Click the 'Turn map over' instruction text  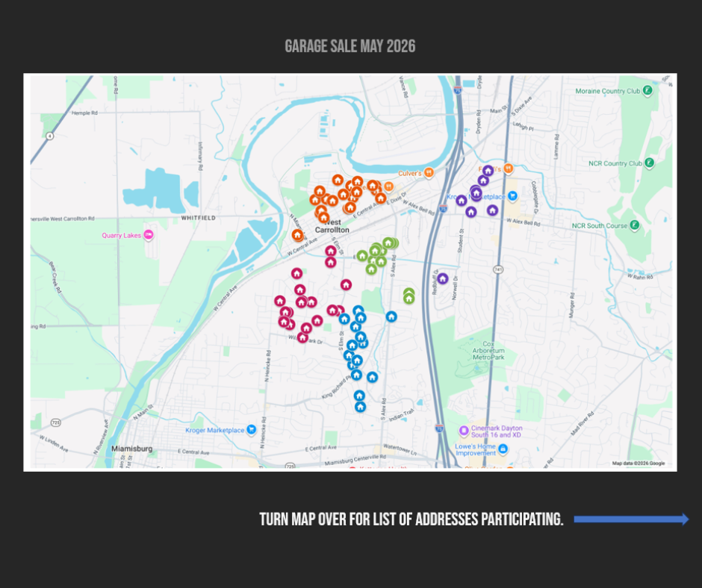(411, 519)
